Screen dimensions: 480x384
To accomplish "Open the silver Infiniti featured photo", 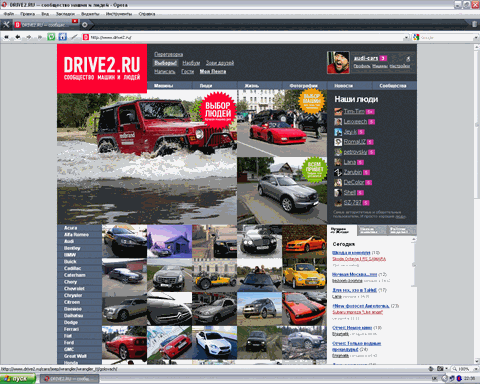I will (x=282, y=191).
